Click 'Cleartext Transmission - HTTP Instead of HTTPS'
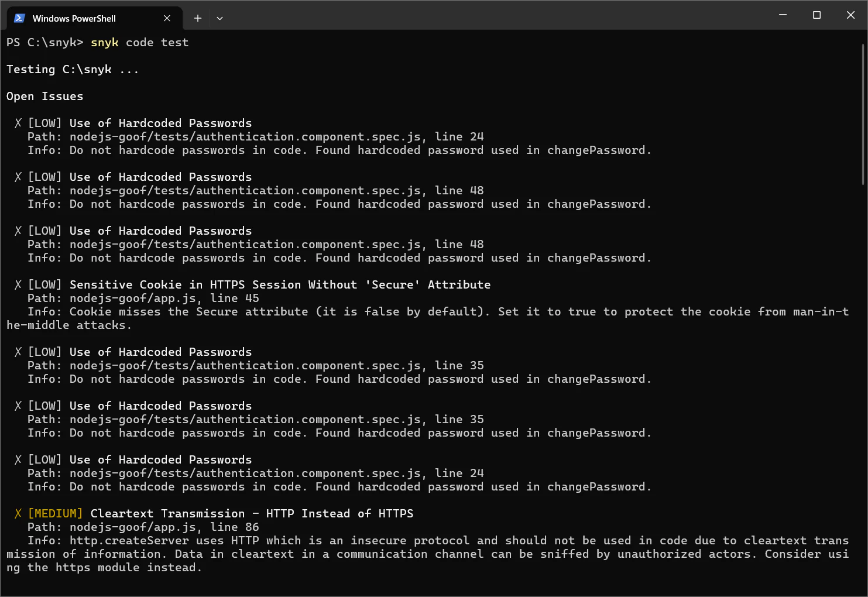Image resolution: width=868 pixels, height=597 pixels. click(252, 514)
